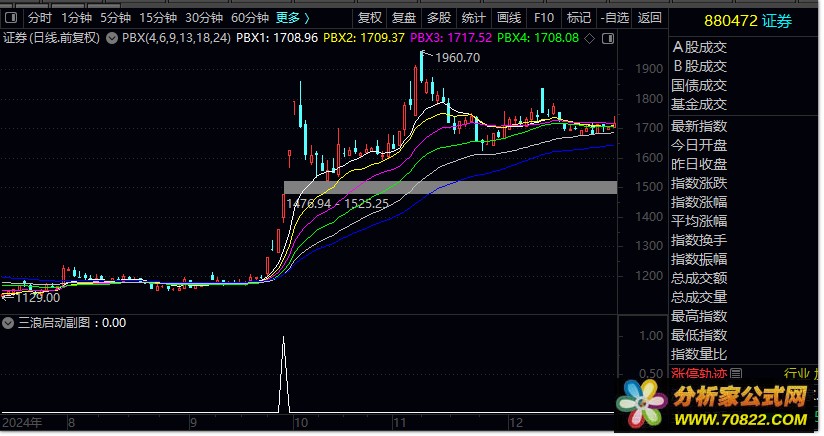Select B股成交 row
Viewport: 824px width, 436px height.
(x=699, y=66)
